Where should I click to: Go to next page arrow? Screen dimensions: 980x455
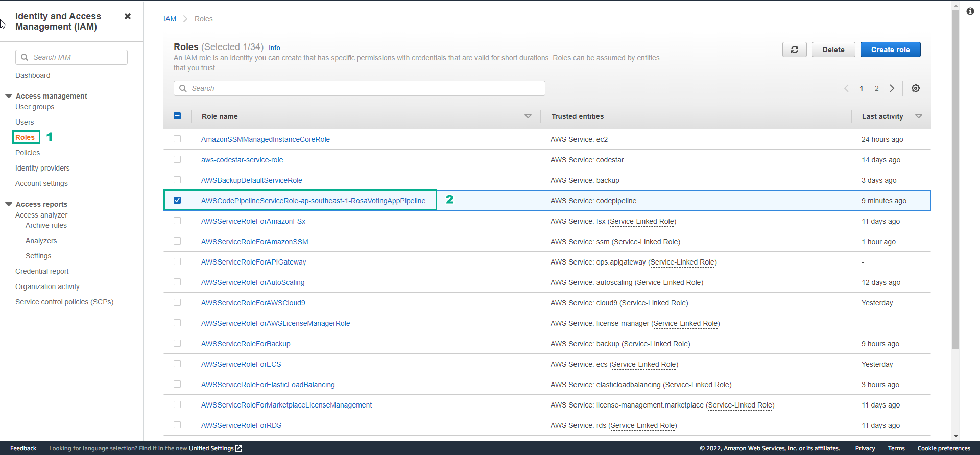[x=892, y=88]
